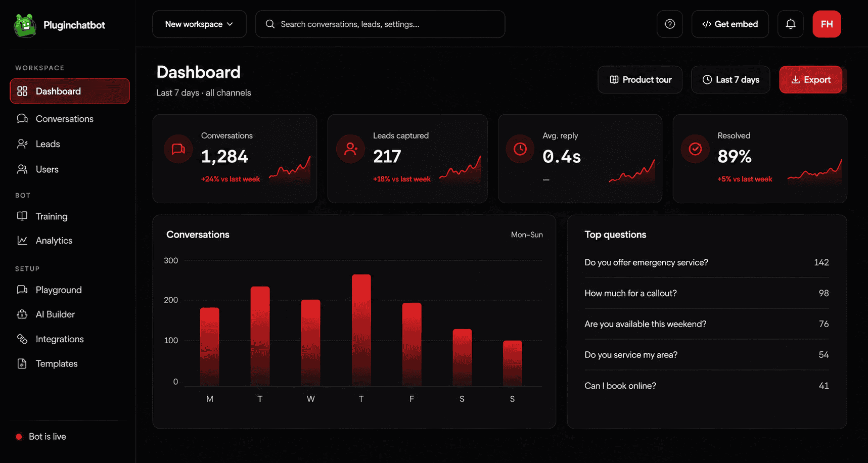Image resolution: width=868 pixels, height=463 pixels.
Task: Click Monday's bar in Conversations chart
Action: click(210, 347)
